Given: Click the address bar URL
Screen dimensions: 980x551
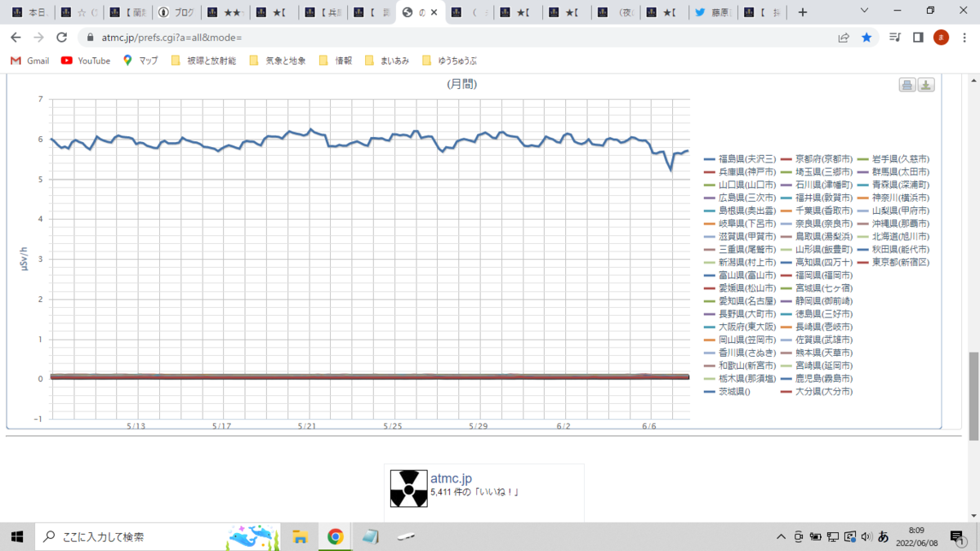Looking at the screenshot, I should (x=171, y=38).
